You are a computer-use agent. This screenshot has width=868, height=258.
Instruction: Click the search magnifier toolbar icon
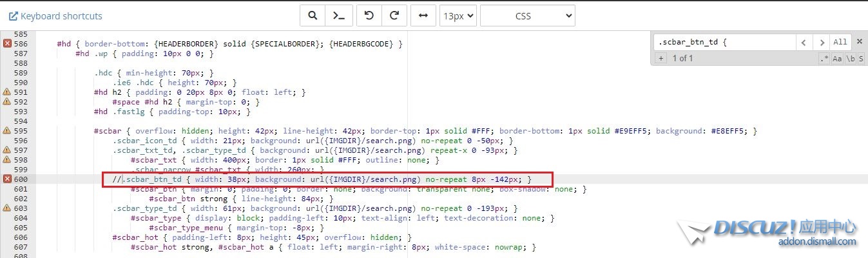click(x=313, y=15)
